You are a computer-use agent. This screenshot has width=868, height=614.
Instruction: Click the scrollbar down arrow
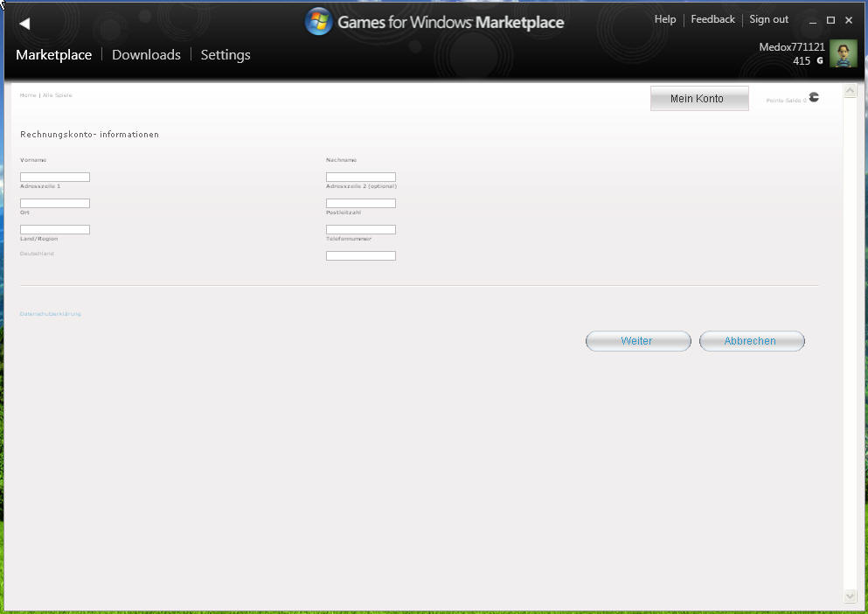point(851,596)
